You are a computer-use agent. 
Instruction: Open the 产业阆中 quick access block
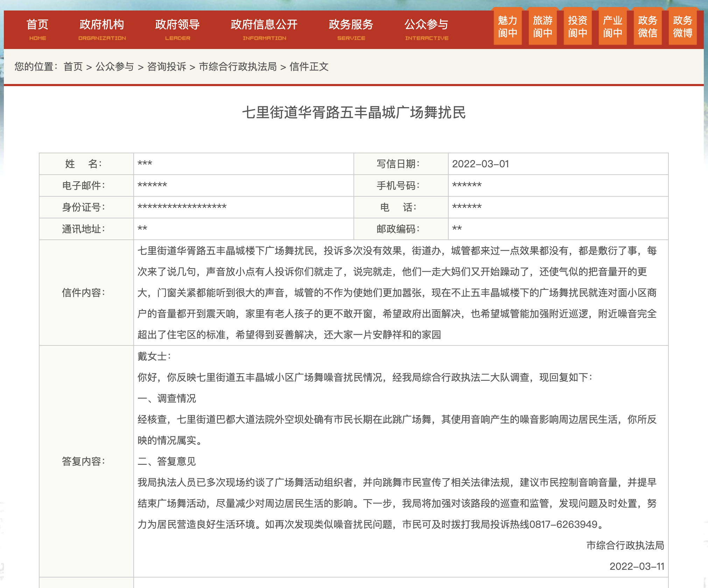click(x=612, y=26)
